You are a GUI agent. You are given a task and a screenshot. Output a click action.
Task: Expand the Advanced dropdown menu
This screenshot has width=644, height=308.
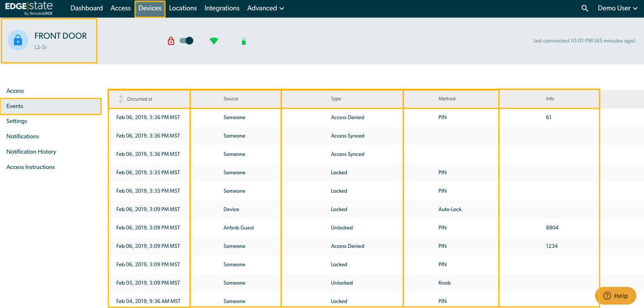[x=266, y=8]
